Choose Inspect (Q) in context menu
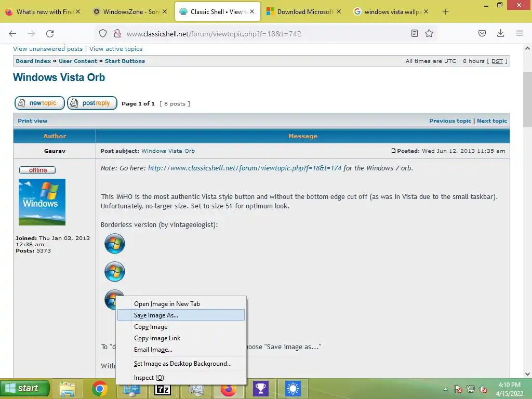Screen dimensions: 532x399 pyautogui.click(x=181, y=378)
